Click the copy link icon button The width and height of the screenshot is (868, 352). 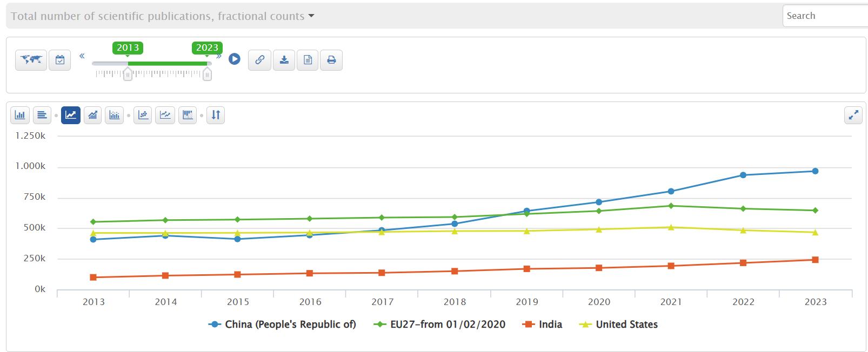click(259, 60)
